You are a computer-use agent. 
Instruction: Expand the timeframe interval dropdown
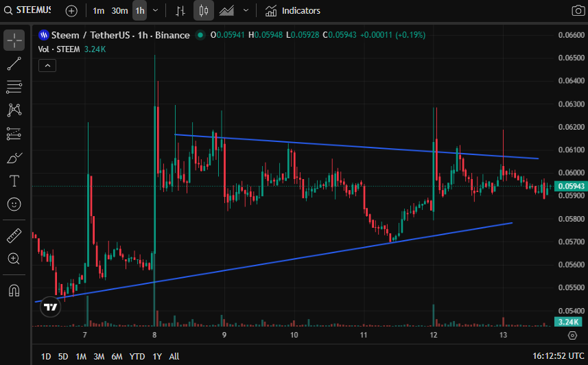click(x=155, y=10)
